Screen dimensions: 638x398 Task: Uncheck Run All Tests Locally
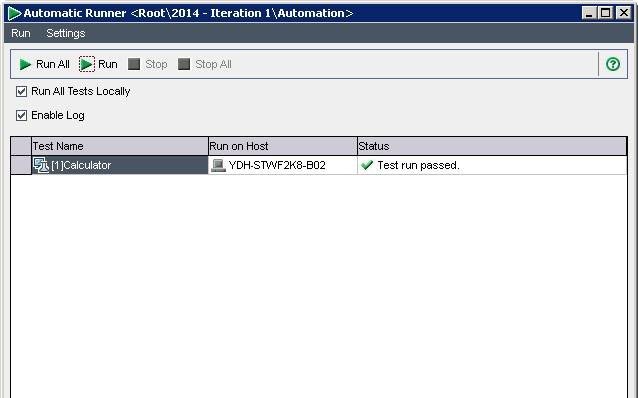pyautogui.click(x=22, y=92)
